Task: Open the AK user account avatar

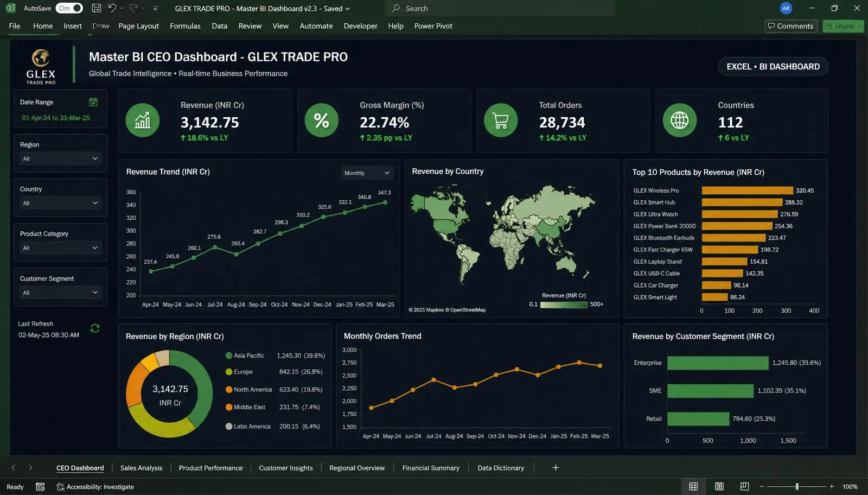Action: point(786,8)
